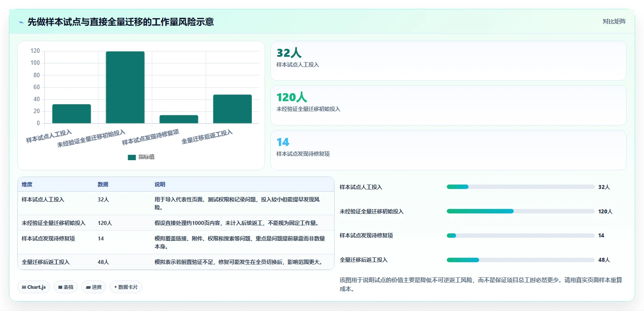Click the 未经验证全量迁移初始投入 x-axis chart label
644x311 pixels.
click(x=91, y=138)
